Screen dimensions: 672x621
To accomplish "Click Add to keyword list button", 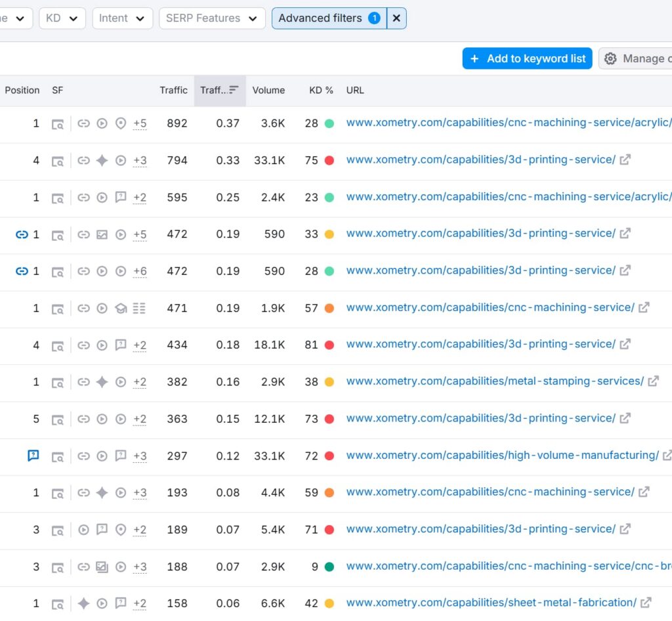I will [x=527, y=58].
